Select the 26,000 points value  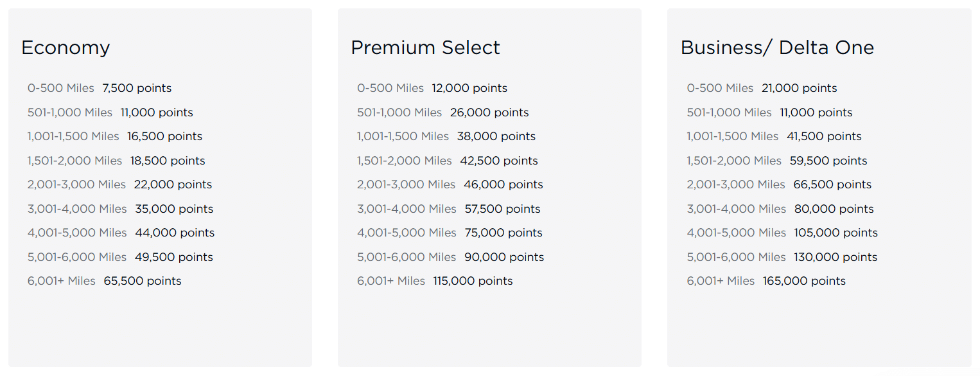(489, 112)
